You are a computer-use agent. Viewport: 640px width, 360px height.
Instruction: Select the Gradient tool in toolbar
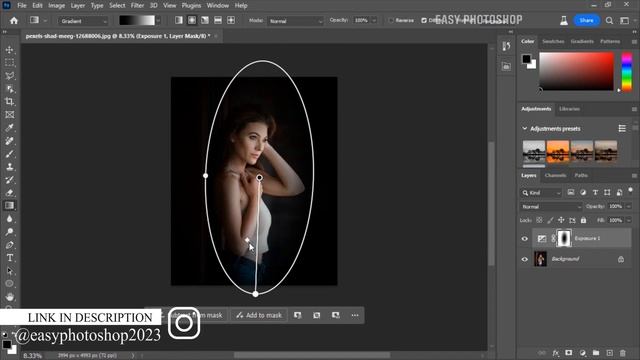[9, 205]
